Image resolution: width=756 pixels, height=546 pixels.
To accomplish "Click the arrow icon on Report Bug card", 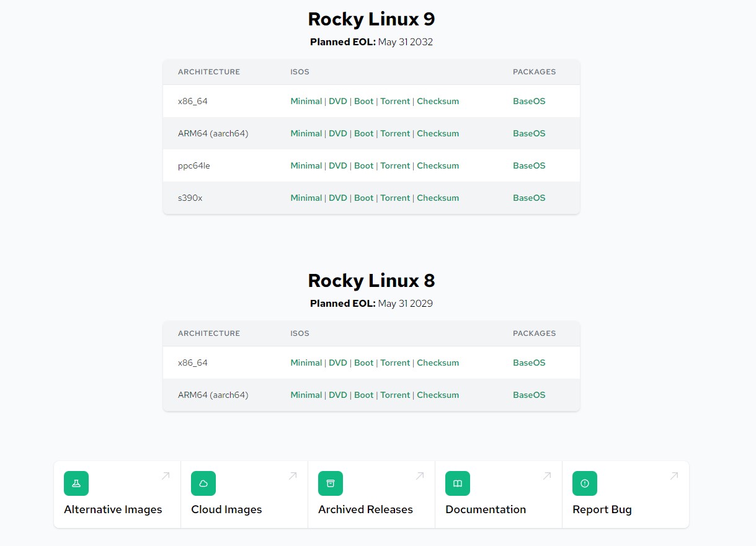I will point(674,476).
